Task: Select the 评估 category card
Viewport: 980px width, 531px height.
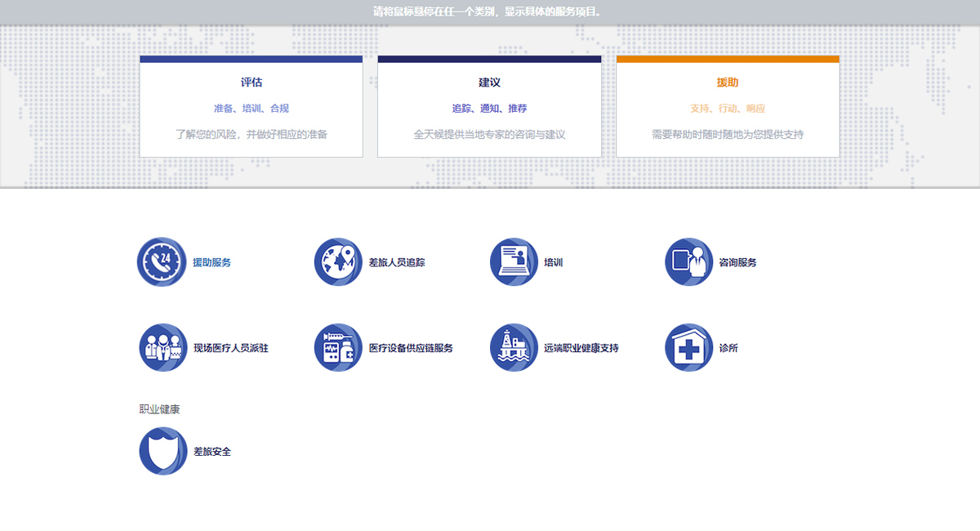Action: tap(251, 107)
